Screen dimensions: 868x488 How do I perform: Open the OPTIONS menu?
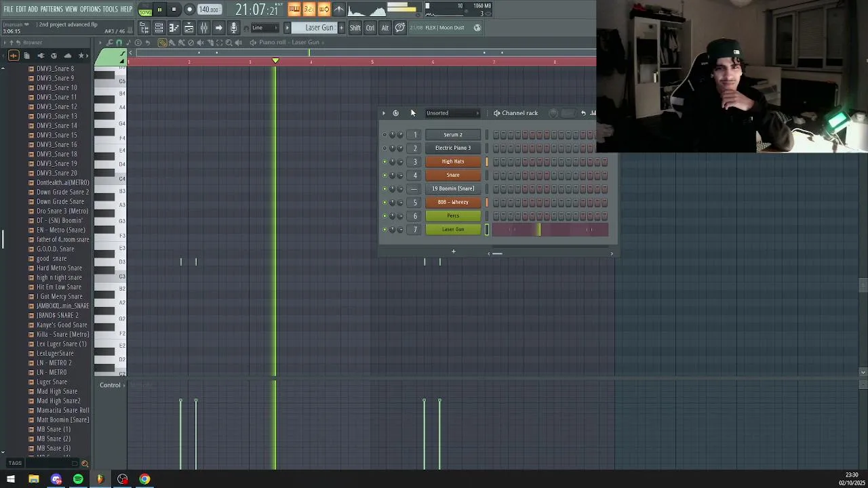coord(90,9)
